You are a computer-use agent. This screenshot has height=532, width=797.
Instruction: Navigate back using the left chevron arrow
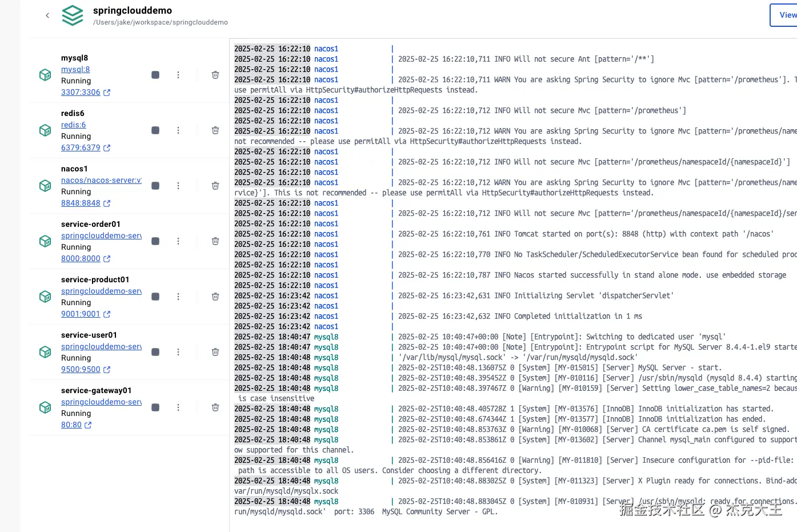click(x=47, y=15)
